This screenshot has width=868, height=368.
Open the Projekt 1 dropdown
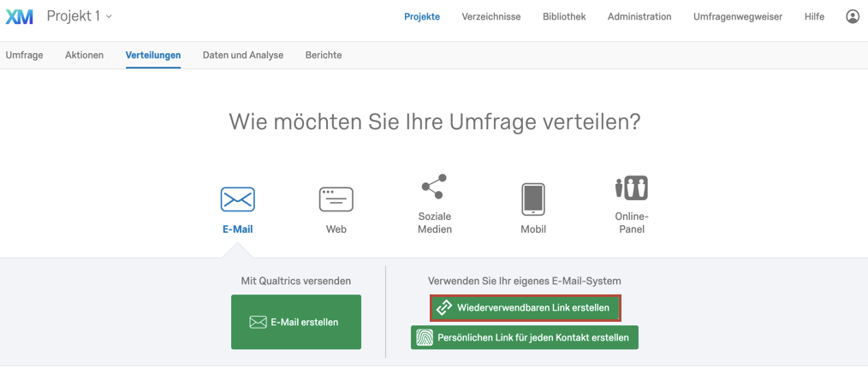(79, 16)
